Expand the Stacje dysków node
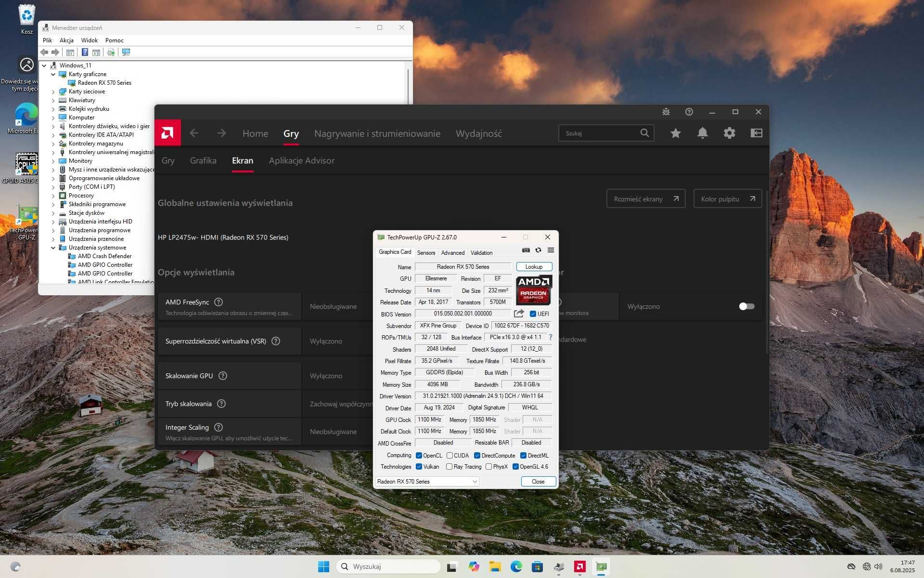 click(x=53, y=213)
